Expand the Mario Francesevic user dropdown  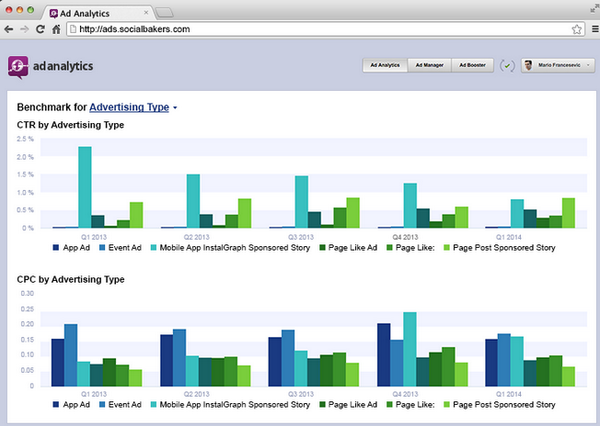(558, 65)
